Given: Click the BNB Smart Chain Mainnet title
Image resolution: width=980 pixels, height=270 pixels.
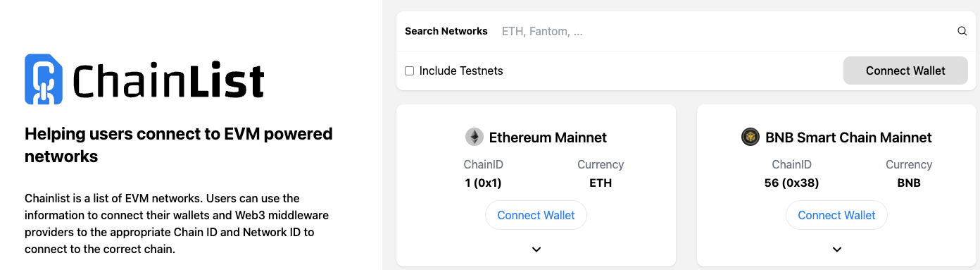Looking at the screenshot, I should coord(848,137).
